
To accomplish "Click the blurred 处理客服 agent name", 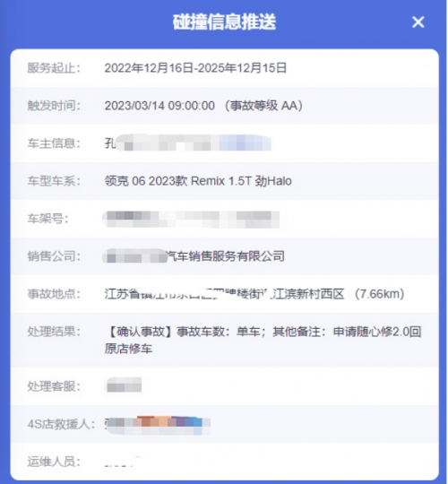I will pos(124,385).
